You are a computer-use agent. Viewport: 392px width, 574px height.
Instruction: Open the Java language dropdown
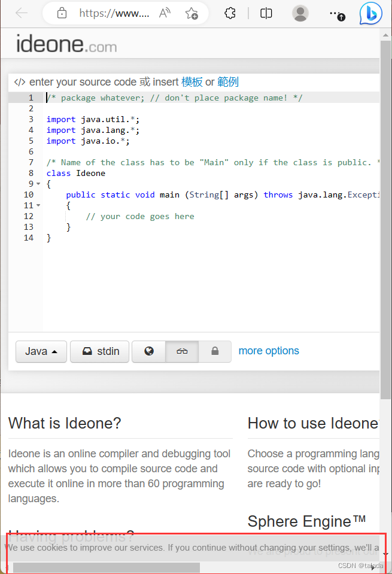pyautogui.click(x=41, y=351)
